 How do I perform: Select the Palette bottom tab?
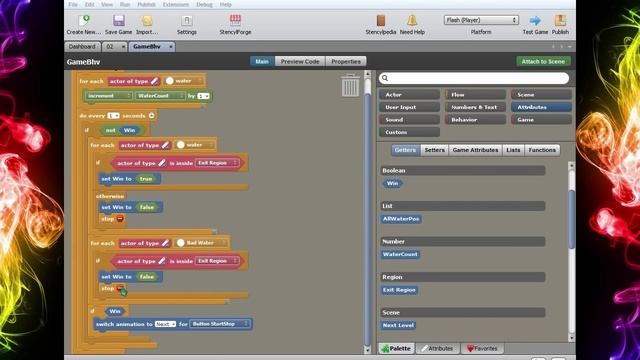(396, 348)
